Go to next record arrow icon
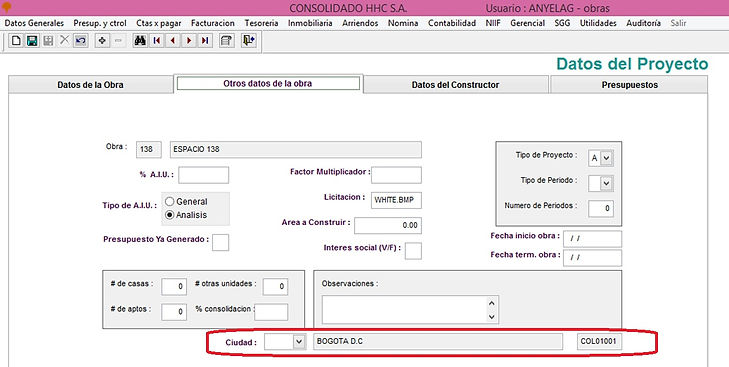Image resolution: width=729 pixels, height=367 pixels. click(x=189, y=40)
